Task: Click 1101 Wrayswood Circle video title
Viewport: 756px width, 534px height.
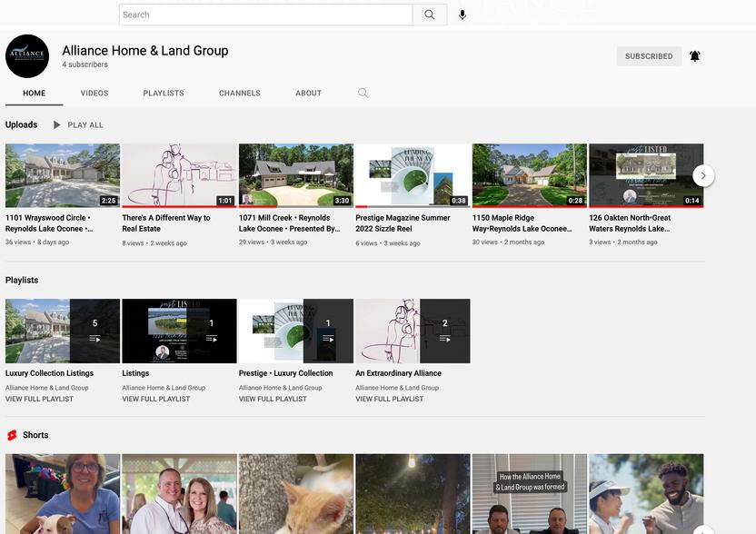Action: coord(49,223)
